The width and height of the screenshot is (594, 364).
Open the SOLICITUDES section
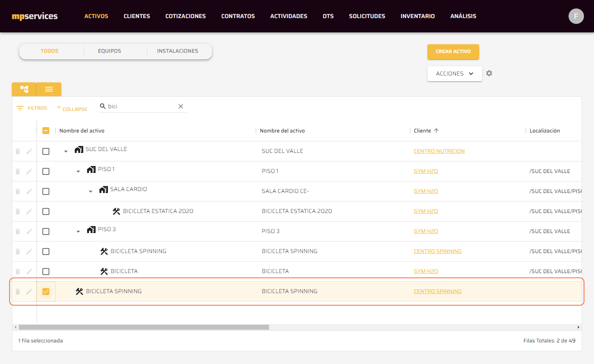[x=367, y=16]
